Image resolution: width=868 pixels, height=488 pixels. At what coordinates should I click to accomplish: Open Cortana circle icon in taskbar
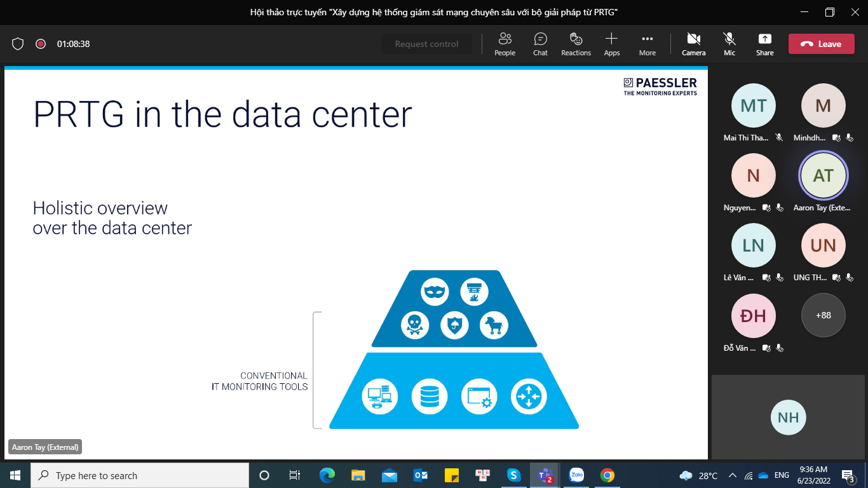tap(264, 475)
